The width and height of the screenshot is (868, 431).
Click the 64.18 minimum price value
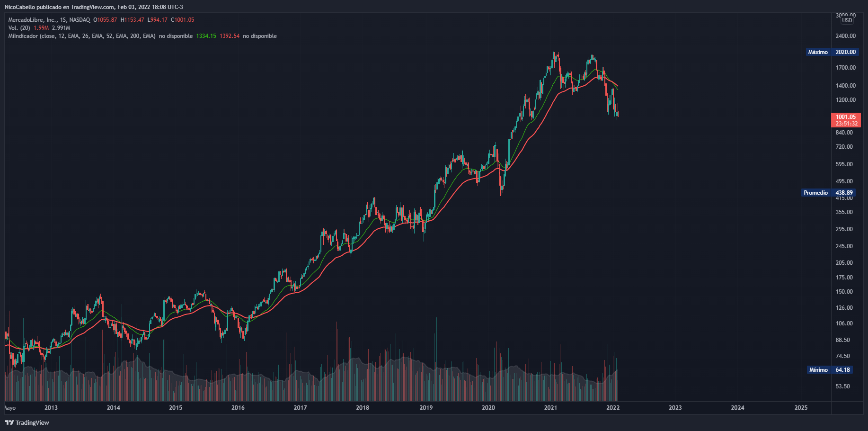tap(842, 370)
